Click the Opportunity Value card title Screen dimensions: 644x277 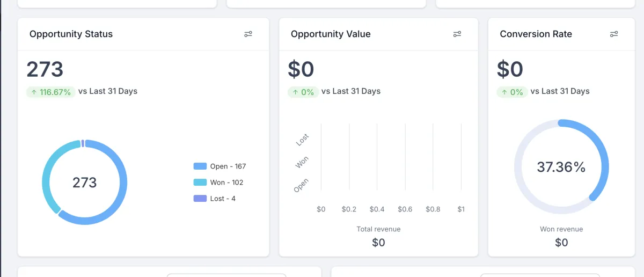(331, 34)
